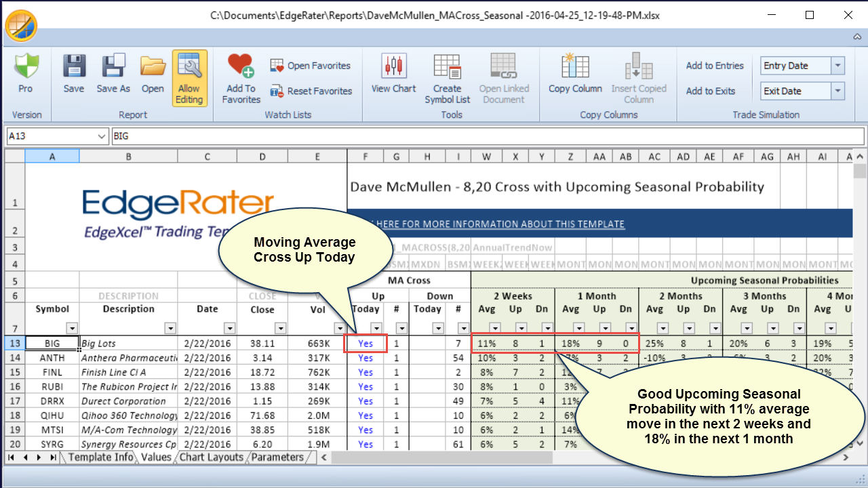Select column D by its header

click(262, 156)
